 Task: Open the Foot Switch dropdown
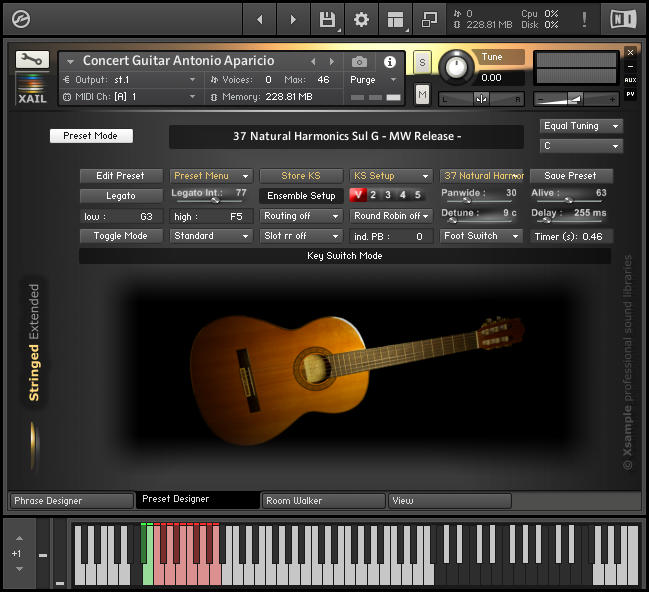coord(481,236)
